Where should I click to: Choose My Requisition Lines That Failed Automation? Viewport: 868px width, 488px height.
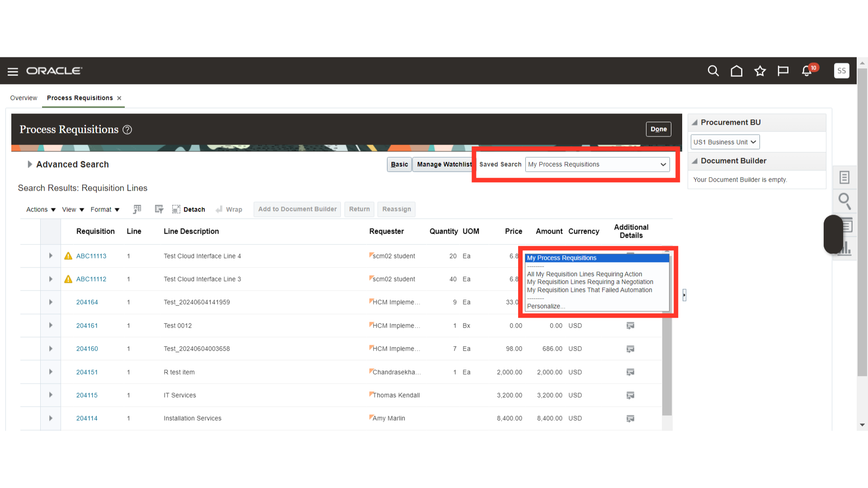[590, 290]
